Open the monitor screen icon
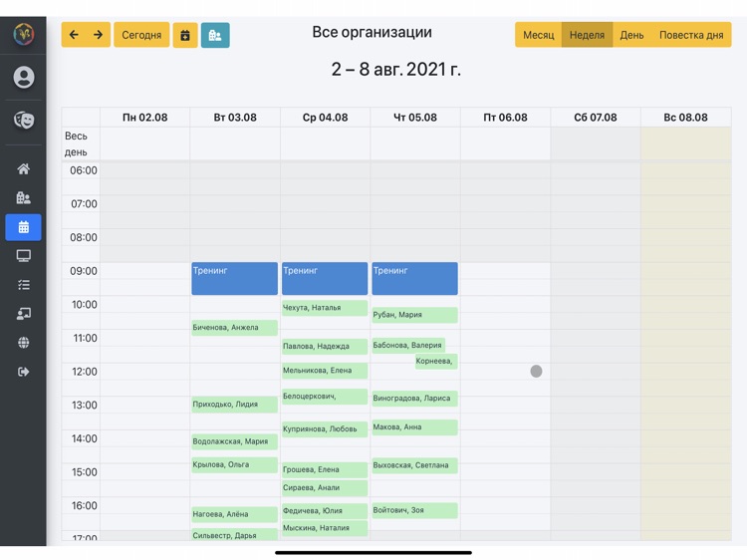Viewport: 747px width, 560px height. 23,256
